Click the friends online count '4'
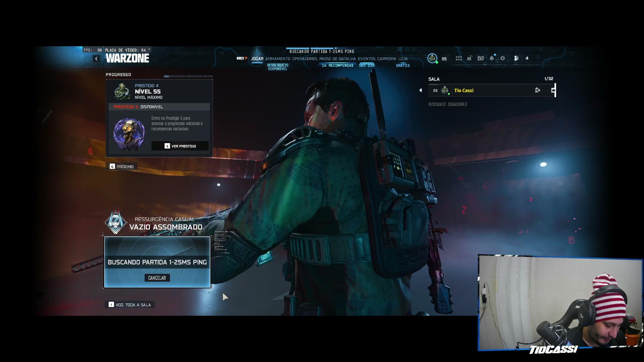This screenshot has width=644, height=362. (x=527, y=58)
